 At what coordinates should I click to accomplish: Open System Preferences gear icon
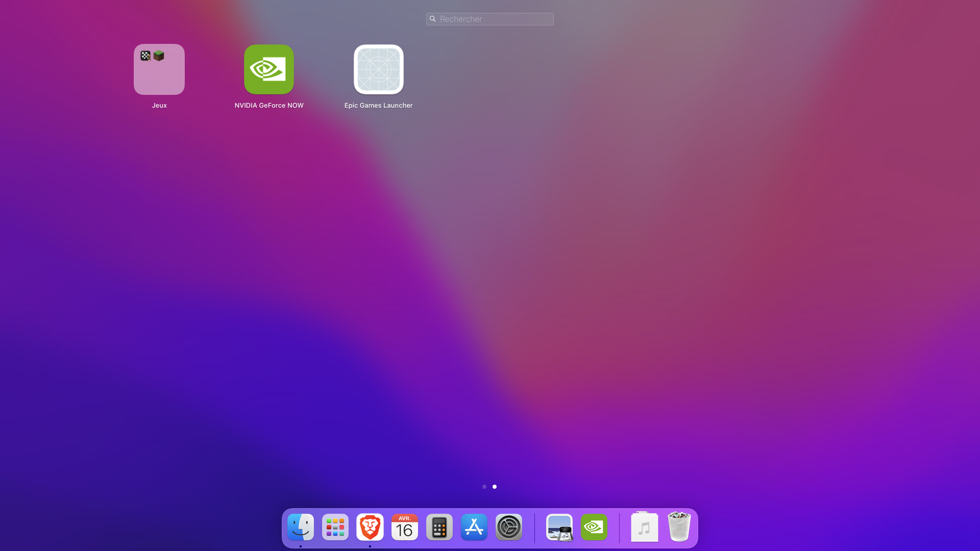[509, 527]
